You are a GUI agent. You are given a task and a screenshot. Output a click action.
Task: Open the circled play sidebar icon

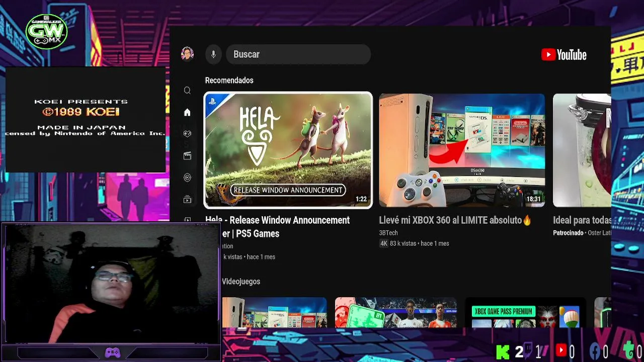187,177
